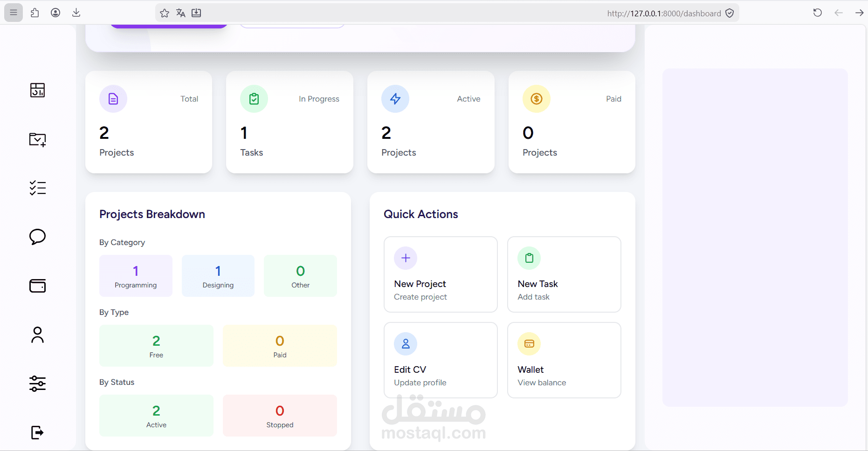Reload the page

tap(817, 13)
